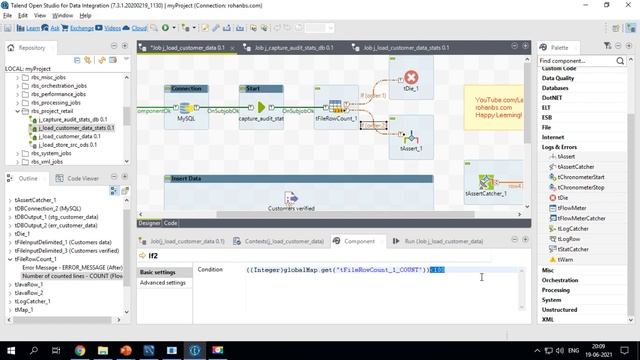Click the green Run job toolbar icon

165,28
